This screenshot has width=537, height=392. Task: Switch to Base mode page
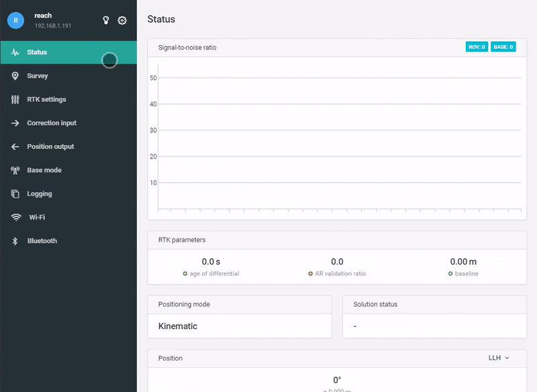point(68,170)
